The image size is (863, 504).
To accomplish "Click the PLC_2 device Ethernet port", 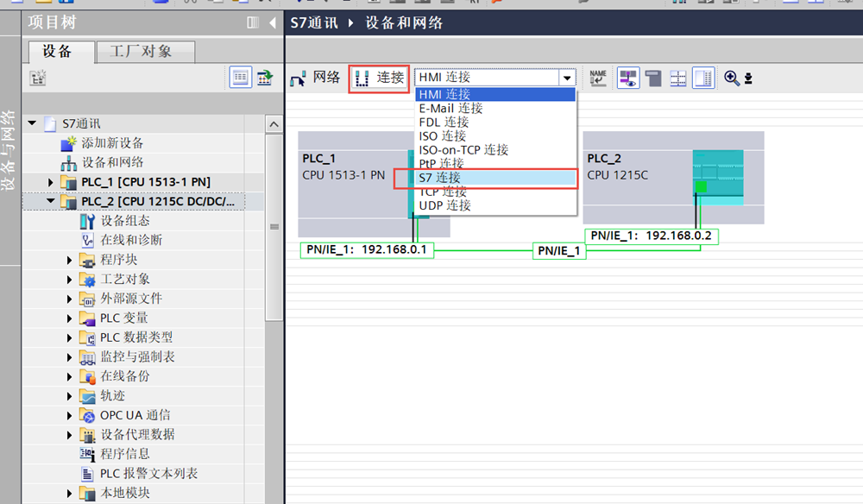I will click(700, 186).
